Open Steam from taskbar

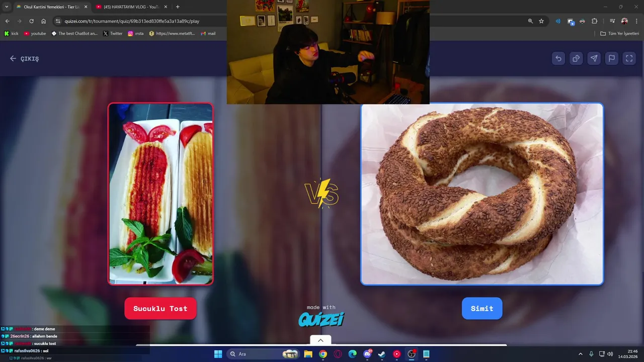382,354
